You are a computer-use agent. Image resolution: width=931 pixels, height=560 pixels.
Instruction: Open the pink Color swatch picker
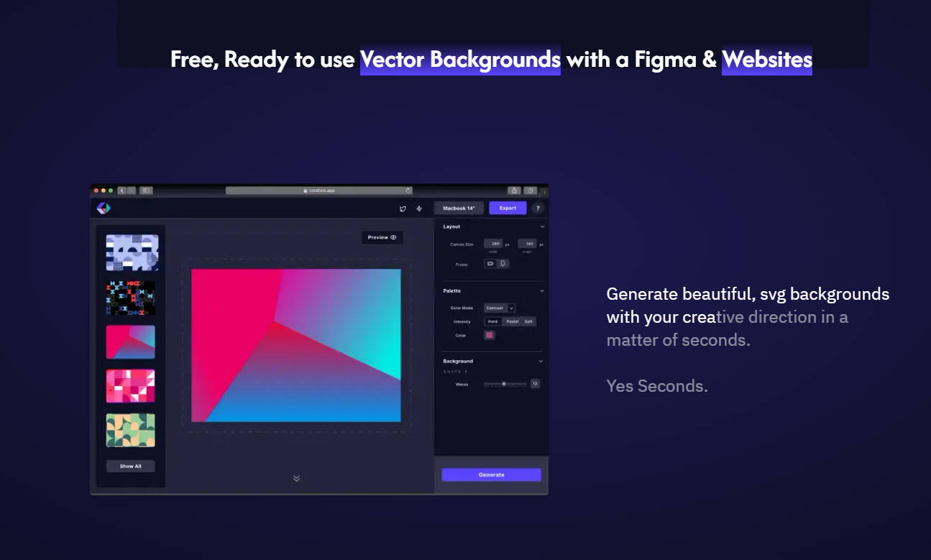point(490,335)
